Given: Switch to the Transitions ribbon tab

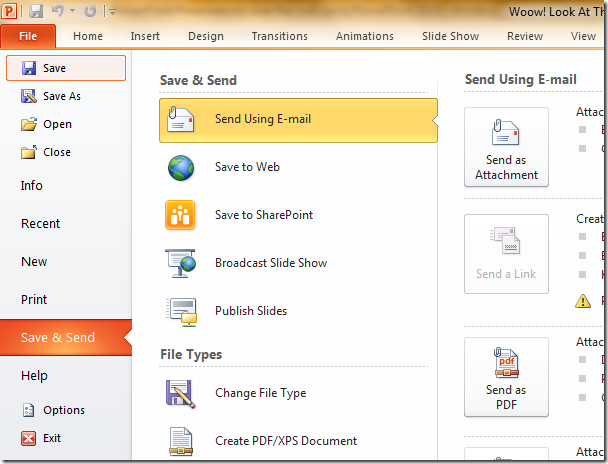Looking at the screenshot, I should [x=280, y=36].
